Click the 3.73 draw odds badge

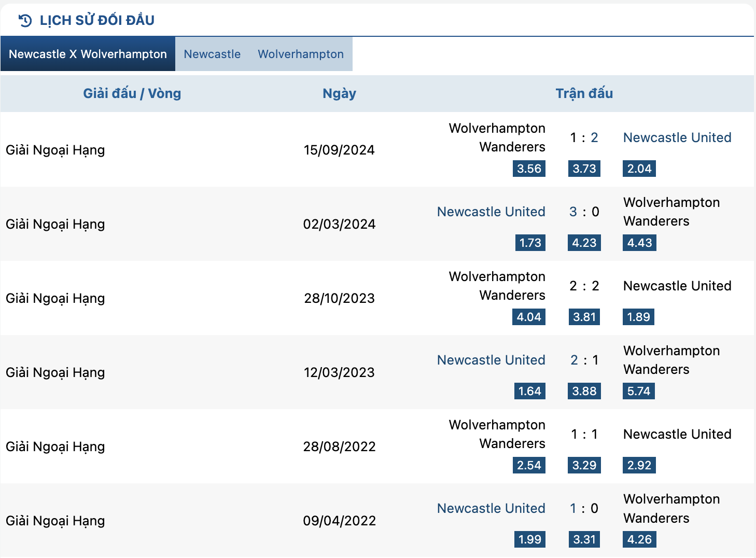584,169
